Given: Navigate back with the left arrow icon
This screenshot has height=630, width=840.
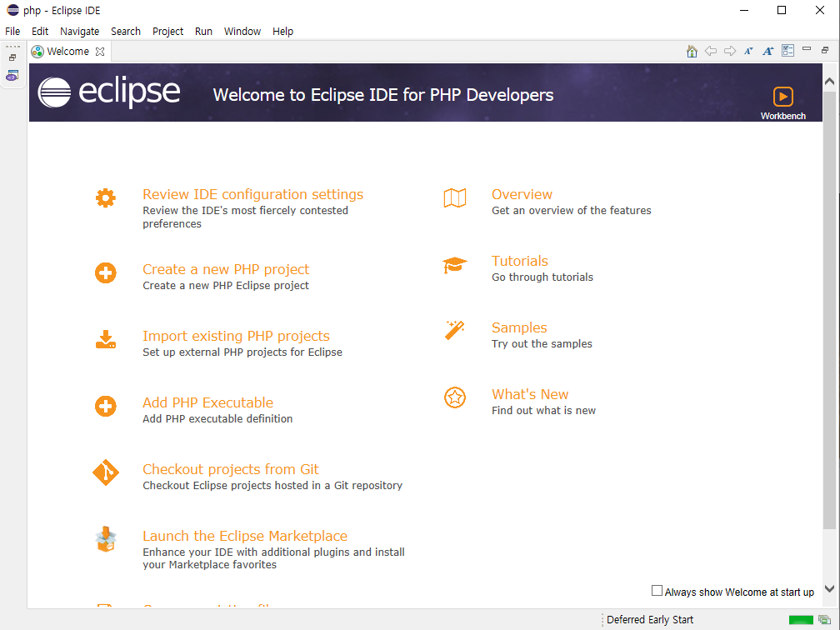Looking at the screenshot, I should point(710,51).
